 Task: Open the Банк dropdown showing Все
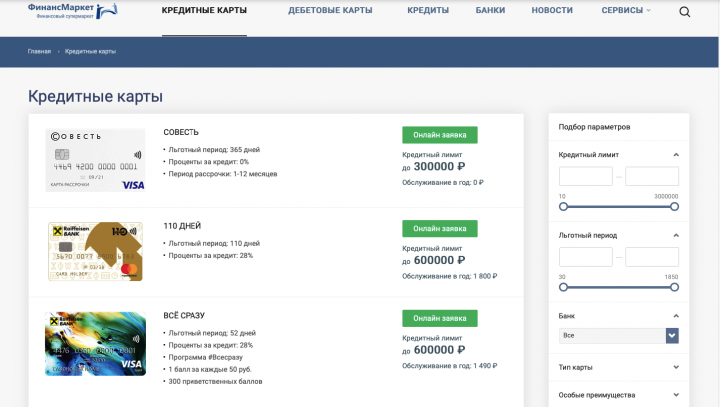tap(619, 335)
